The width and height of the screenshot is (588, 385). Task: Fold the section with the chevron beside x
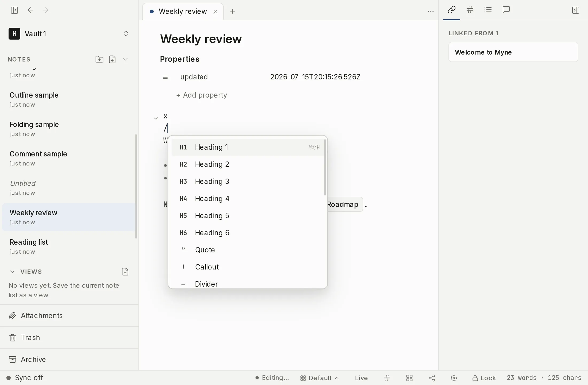pos(156,118)
